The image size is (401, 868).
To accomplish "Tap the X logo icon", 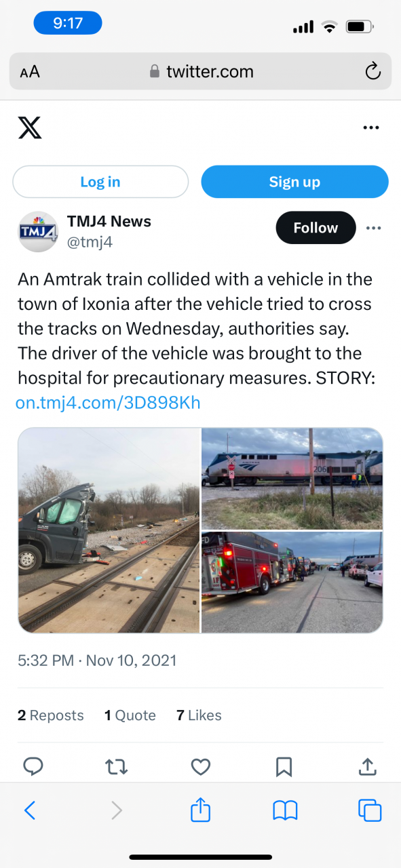I will click(x=30, y=127).
